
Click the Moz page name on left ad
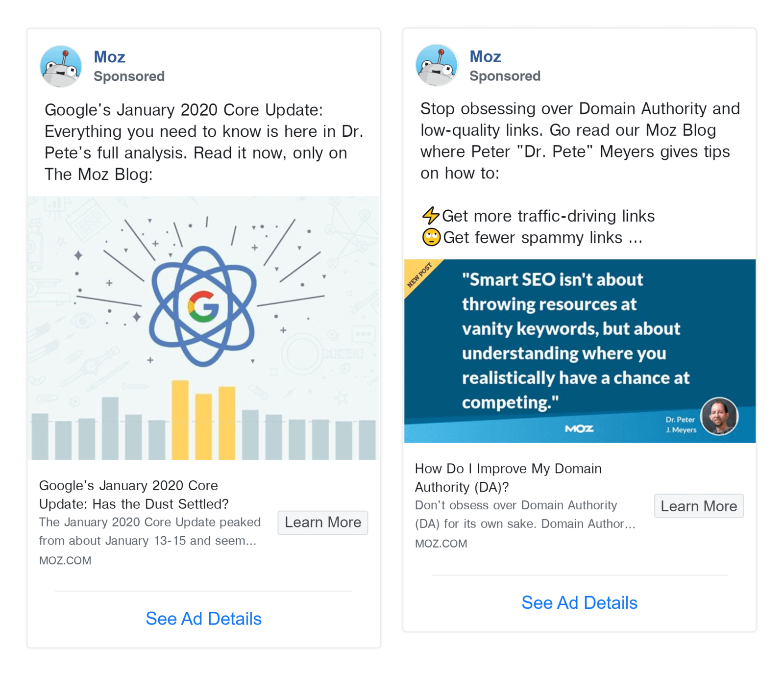coord(109,56)
